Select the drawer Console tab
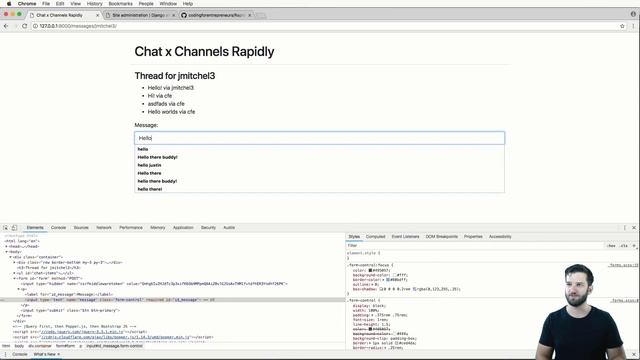Screen dimensions: 640x360 20,354
